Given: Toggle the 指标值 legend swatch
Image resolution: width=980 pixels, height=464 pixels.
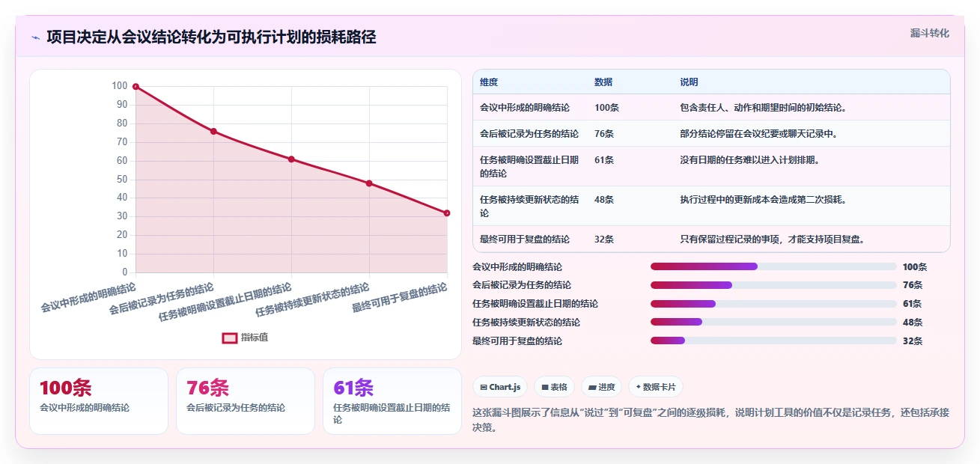Looking at the screenshot, I should (x=230, y=338).
